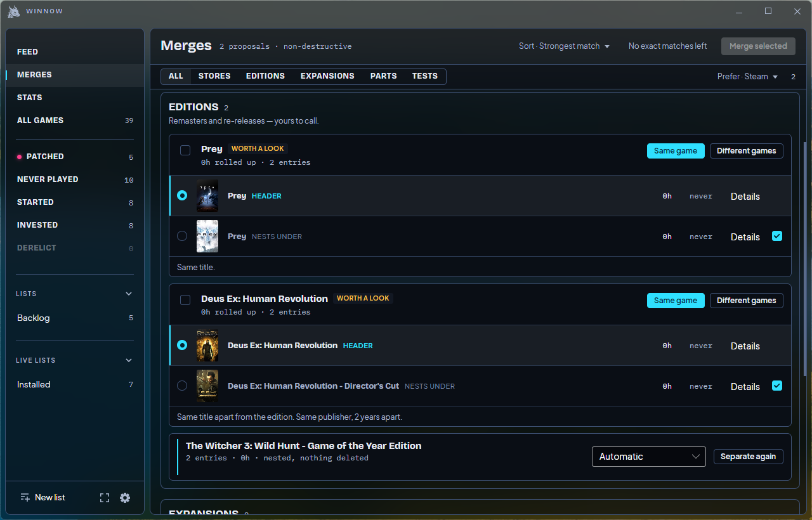This screenshot has height=520, width=812.
Task: Select Deus Ex: Human Revolution header radio
Action: click(x=182, y=346)
